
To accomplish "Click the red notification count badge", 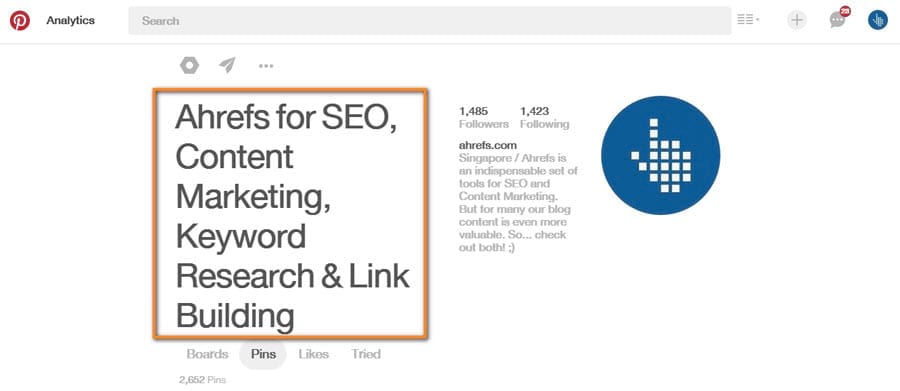I will tap(845, 11).
